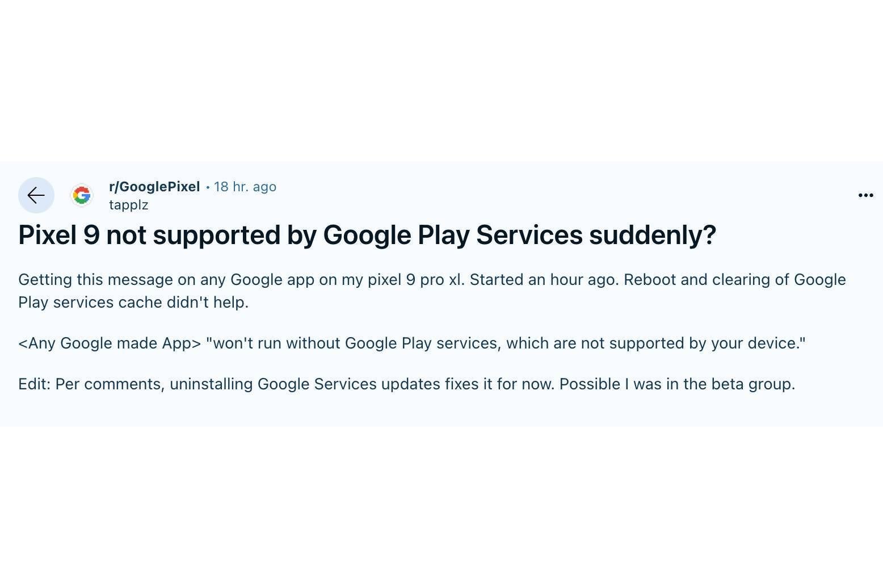Open the r/GooglePixel community avatar
Image resolution: width=883 pixels, height=588 pixels.
pyautogui.click(x=82, y=195)
